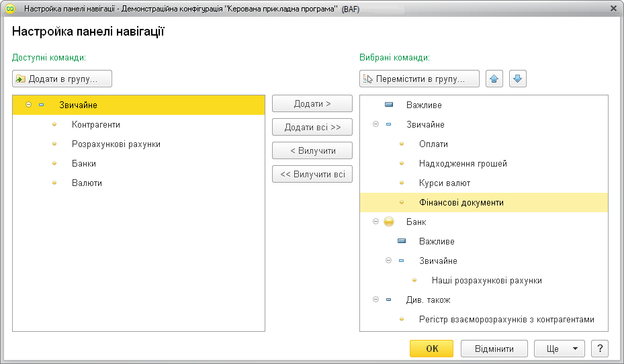The image size is (624, 364).
Task: Click the bullet icon beside Банки
Action: 54,163
